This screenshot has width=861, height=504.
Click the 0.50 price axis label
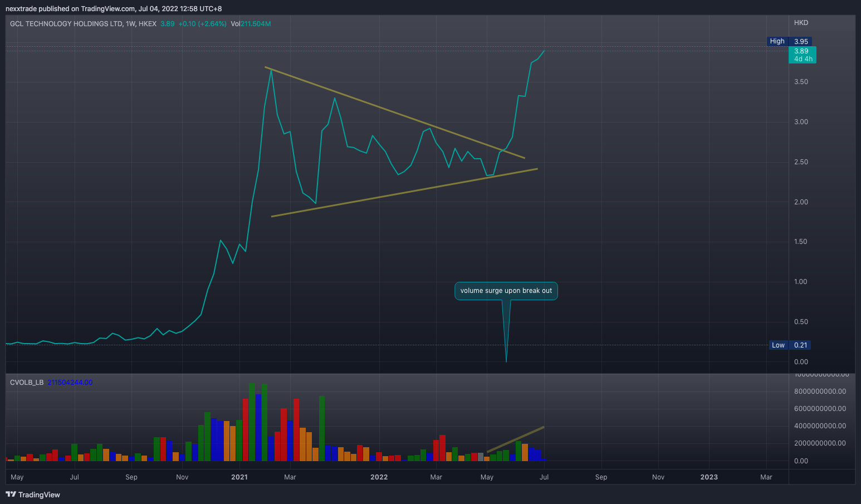click(x=801, y=322)
